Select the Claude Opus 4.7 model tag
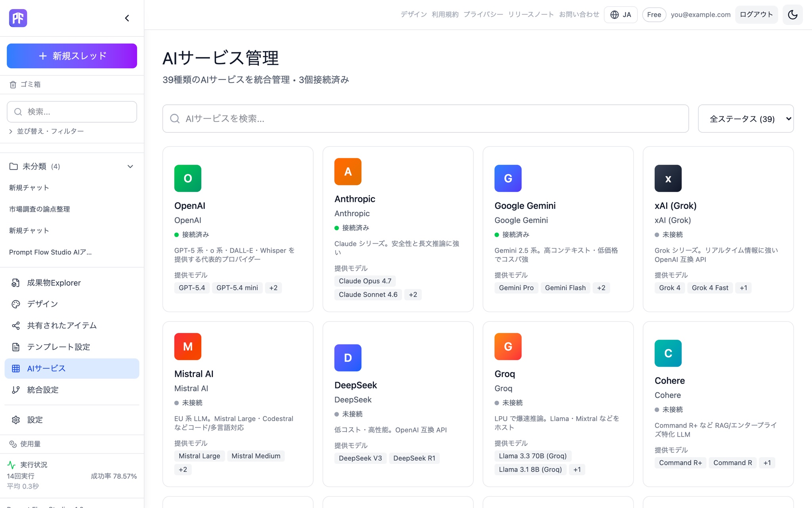The image size is (812, 508). coord(365,281)
